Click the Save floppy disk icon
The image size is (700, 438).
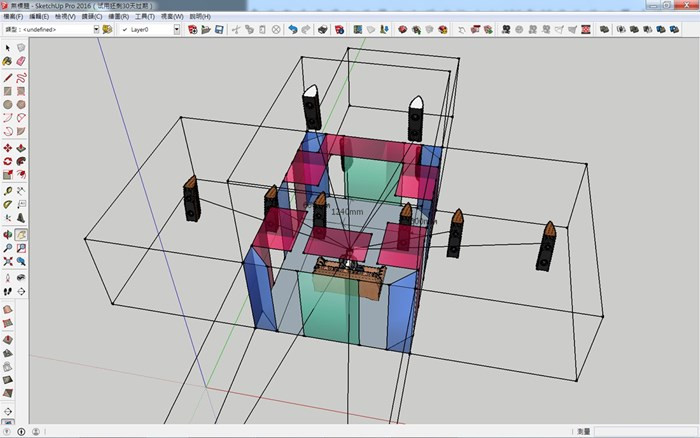tap(218, 30)
